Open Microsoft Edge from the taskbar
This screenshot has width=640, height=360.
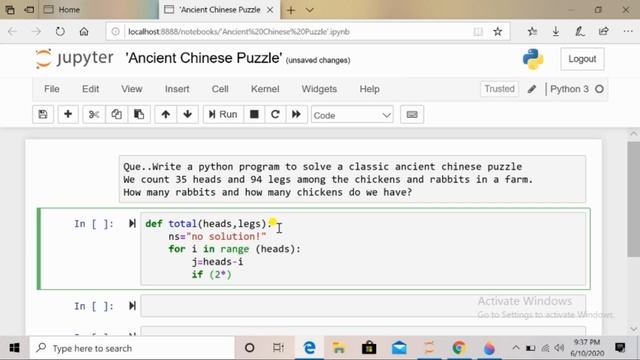click(310, 348)
